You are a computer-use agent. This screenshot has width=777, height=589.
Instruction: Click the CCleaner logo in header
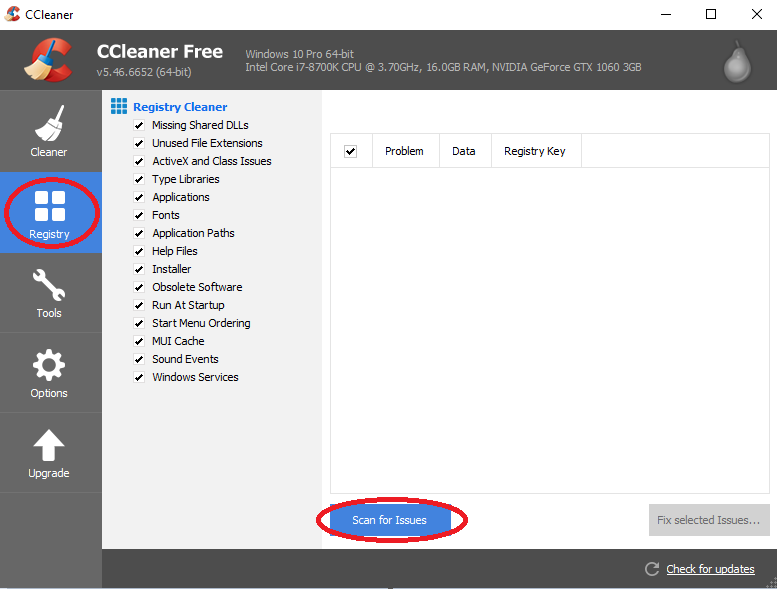49,60
